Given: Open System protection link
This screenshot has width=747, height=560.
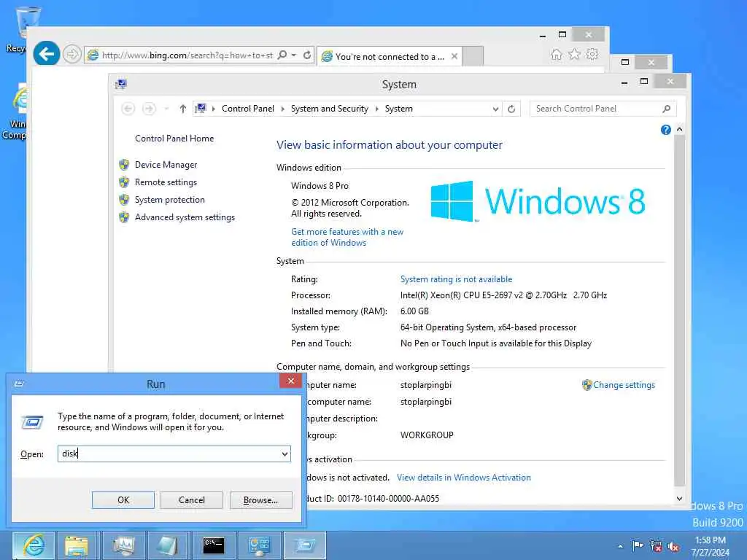Looking at the screenshot, I should 169,200.
